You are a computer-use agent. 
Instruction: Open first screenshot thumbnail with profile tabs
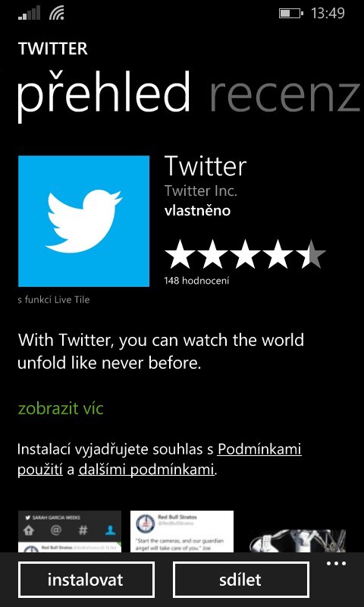coord(70,531)
